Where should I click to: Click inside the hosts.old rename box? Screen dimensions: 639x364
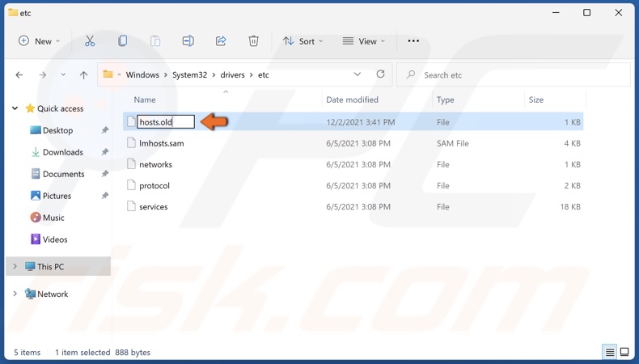tap(166, 122)
